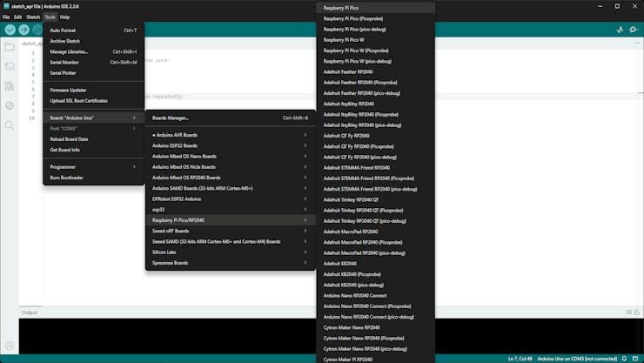Select Adafruit ItsyBitsy RP2040 board
644x363 pixels.
(x=376, y=104)
